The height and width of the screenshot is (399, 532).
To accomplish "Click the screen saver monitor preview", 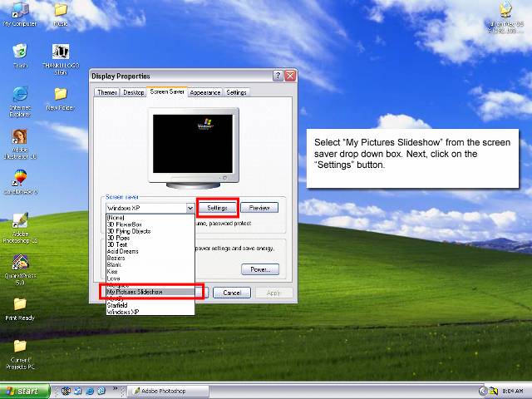I will point(193,144).
